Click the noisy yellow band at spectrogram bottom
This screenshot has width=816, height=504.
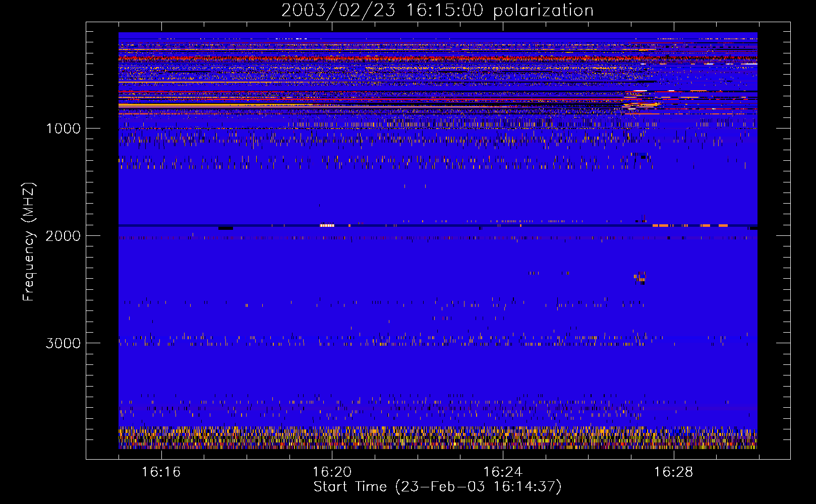[x=438, y=437]
